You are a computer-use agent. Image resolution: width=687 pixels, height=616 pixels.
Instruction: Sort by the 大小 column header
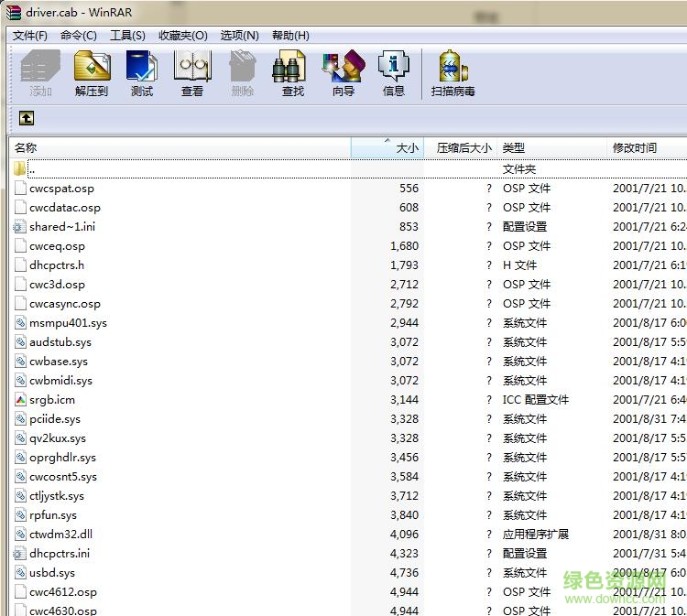[388, 147]
